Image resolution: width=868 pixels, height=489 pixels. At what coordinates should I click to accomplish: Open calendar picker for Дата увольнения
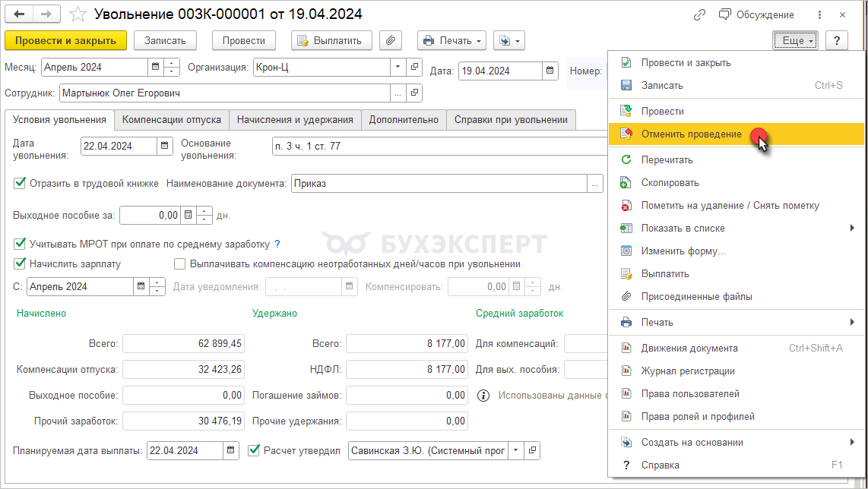(165, 146)
